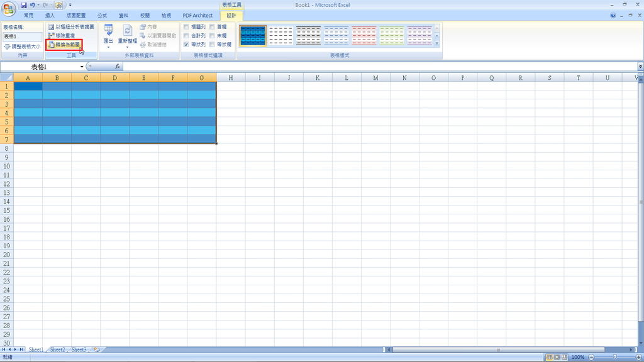644x362 pixels.
Task: Click the insert new worksheet icon
Action: click(96, 349)
